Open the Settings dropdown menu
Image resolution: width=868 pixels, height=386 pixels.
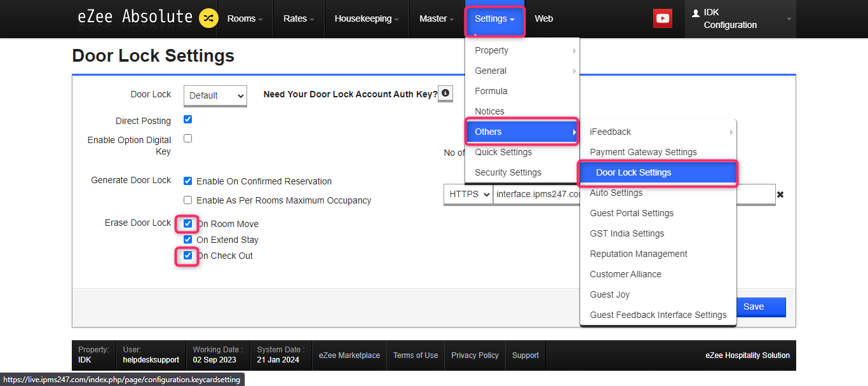coord(495,18)
